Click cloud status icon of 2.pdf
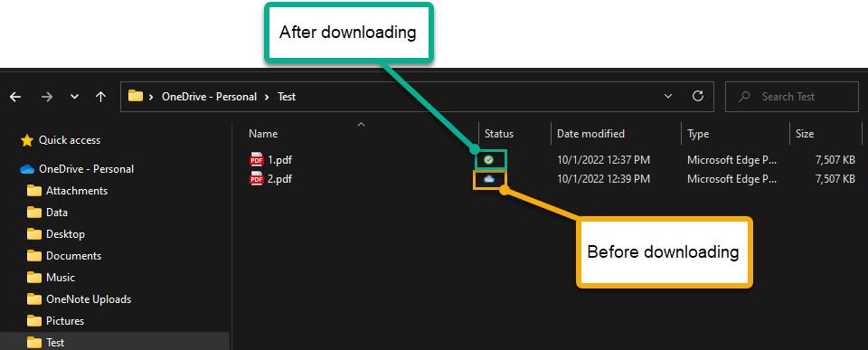 [x=489, y=179]
